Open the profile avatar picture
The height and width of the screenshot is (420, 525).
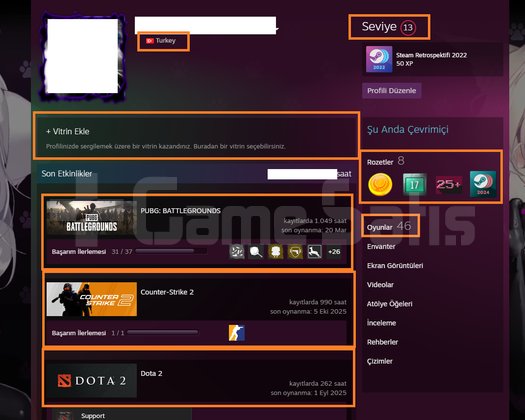pyautogui.click(x=83, y=56)
